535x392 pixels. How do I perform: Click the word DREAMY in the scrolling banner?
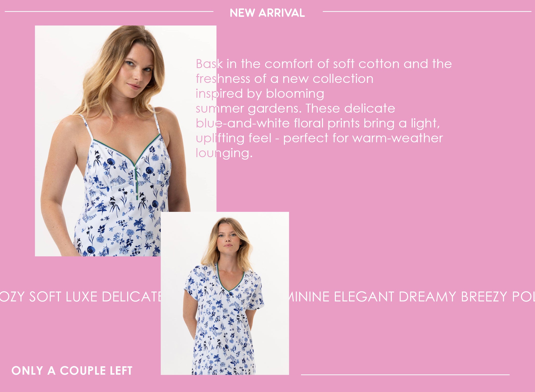pos(428,296)
